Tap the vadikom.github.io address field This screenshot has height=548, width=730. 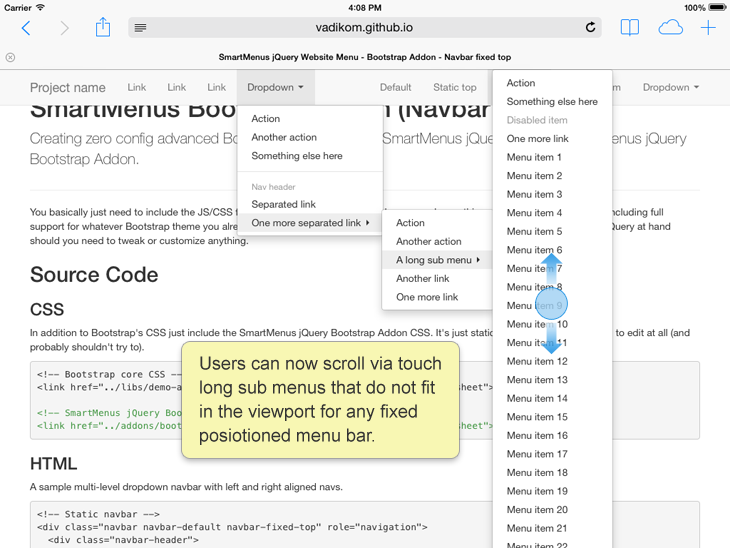pyautogui.click(x=365, y=27)
